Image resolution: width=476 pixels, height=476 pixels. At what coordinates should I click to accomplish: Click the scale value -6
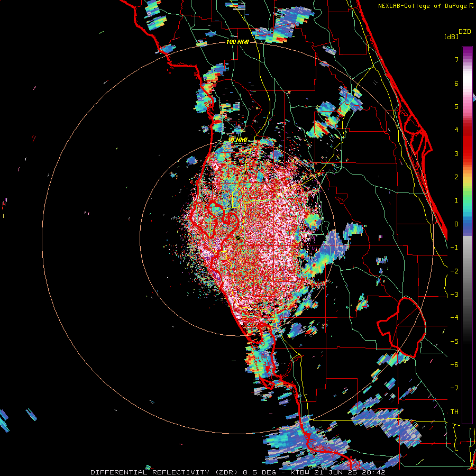coord(454,365)
